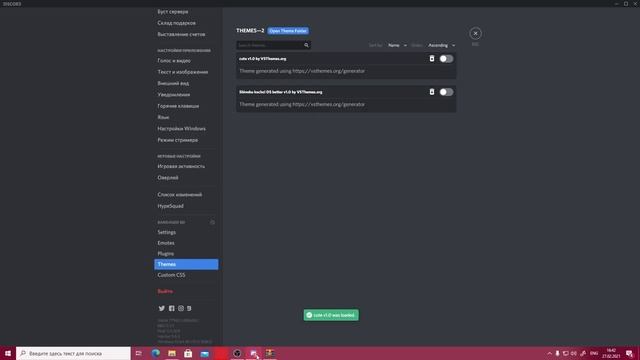Launch Microsoft Edge from taskbar
This screenshot has width=640, height=360.
click(x=156, y=353)
